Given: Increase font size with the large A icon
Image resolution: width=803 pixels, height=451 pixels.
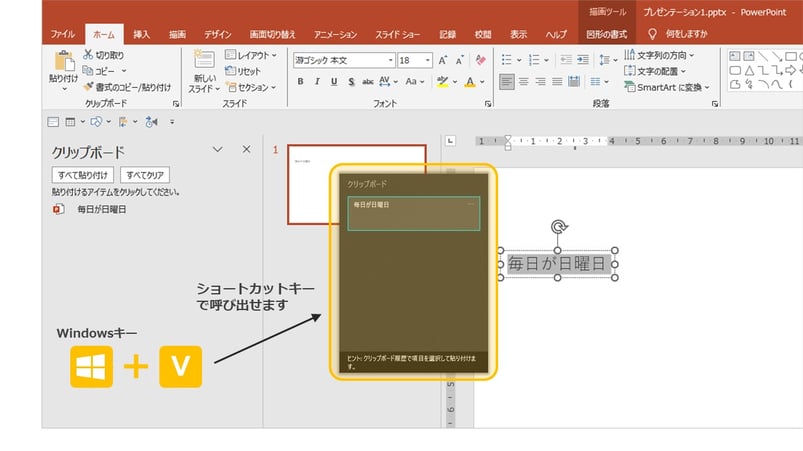Looking at the screenshot, I should 442,60.
